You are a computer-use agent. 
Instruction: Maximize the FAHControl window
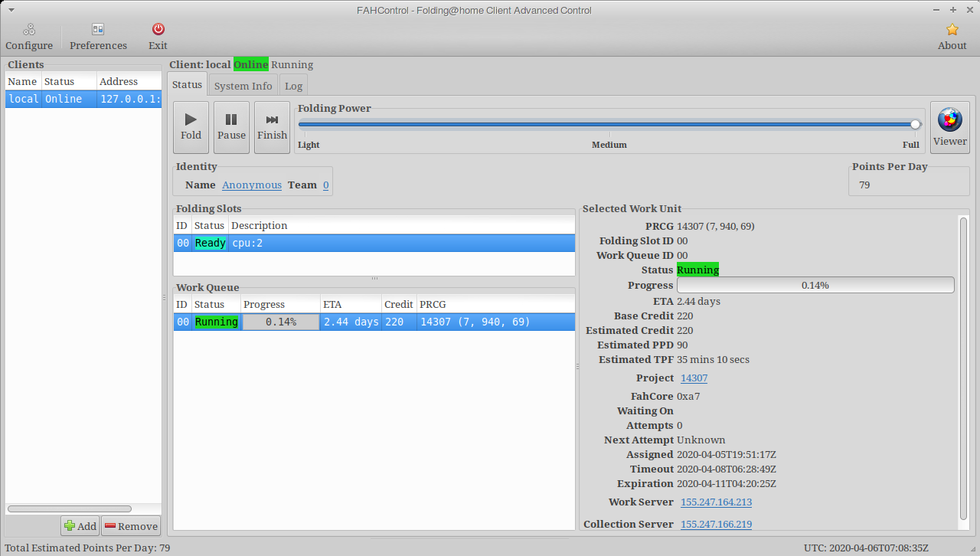952,10
